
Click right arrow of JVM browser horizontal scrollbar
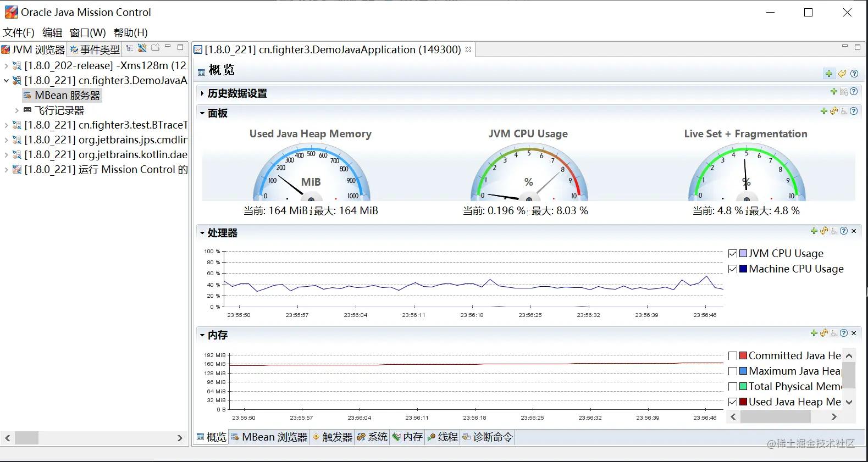tap(180, 438)
